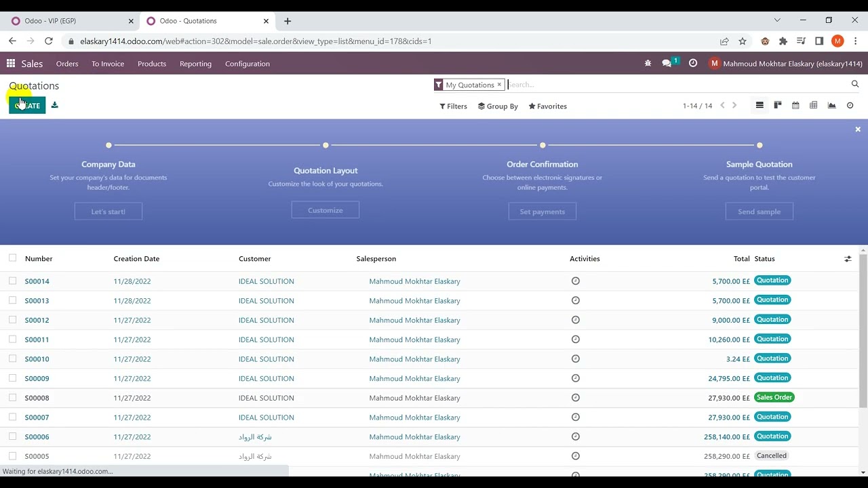Screen dimensions: 868x488
Task: Expand the Group By dropdown
Action: click(498, 106)
